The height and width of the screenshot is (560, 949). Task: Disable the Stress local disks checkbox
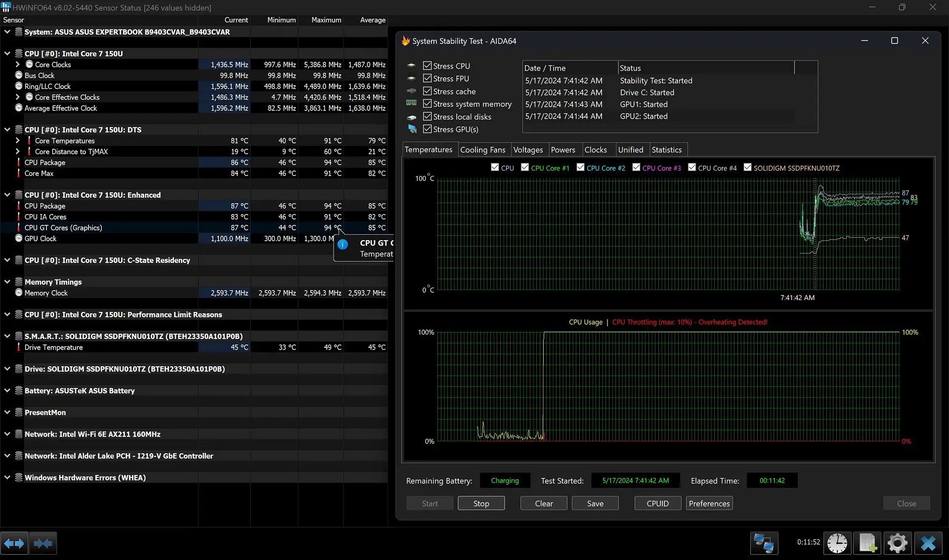click(428, 117)
